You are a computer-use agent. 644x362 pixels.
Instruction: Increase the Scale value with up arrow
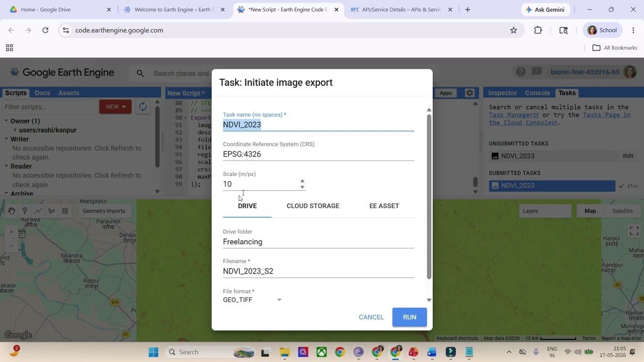tap(302, 181)
